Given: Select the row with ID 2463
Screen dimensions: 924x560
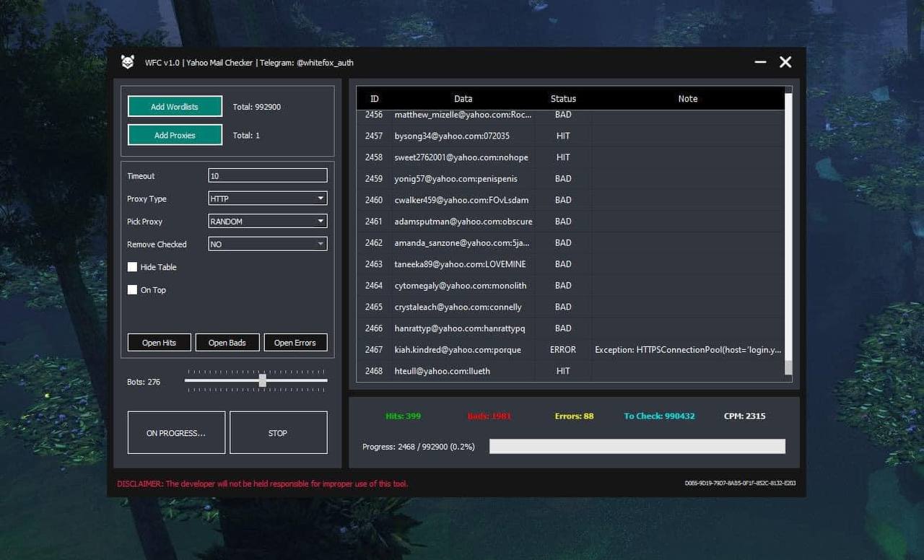Looking at the screenshot, I should (570, 264).
